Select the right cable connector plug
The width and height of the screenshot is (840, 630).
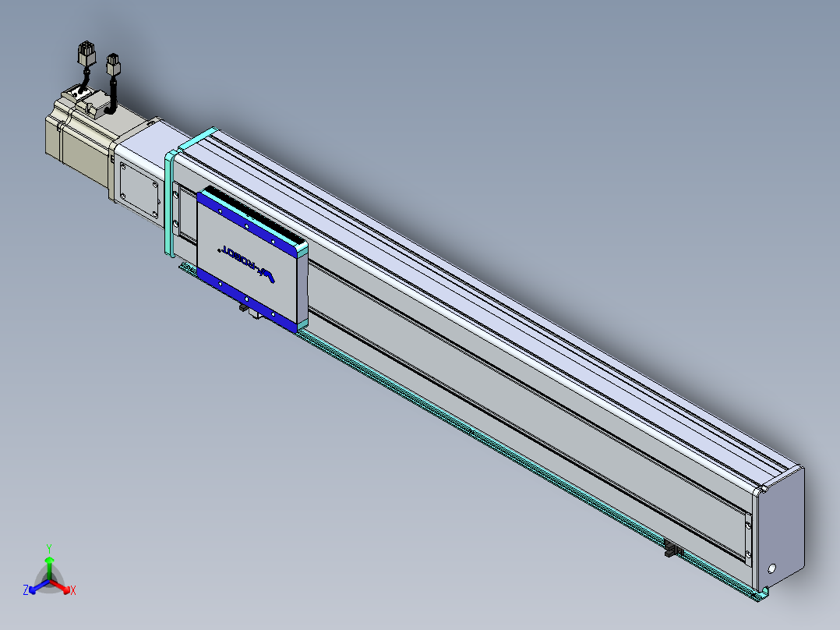113,65
